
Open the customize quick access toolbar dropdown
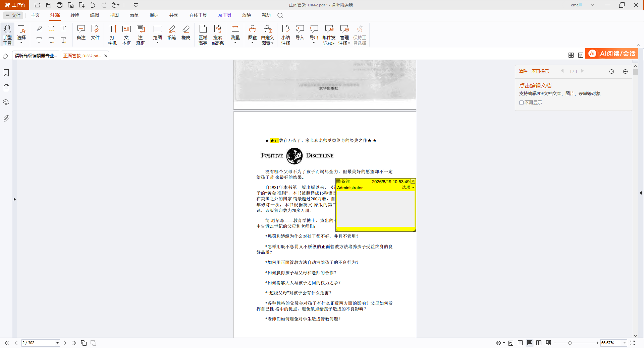click(136, 5)
